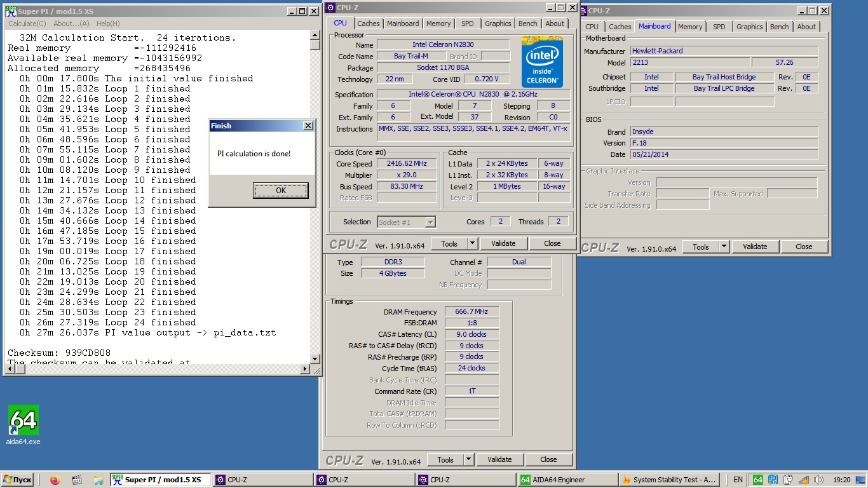Open the Пуск start button

(x=18, y=480)
